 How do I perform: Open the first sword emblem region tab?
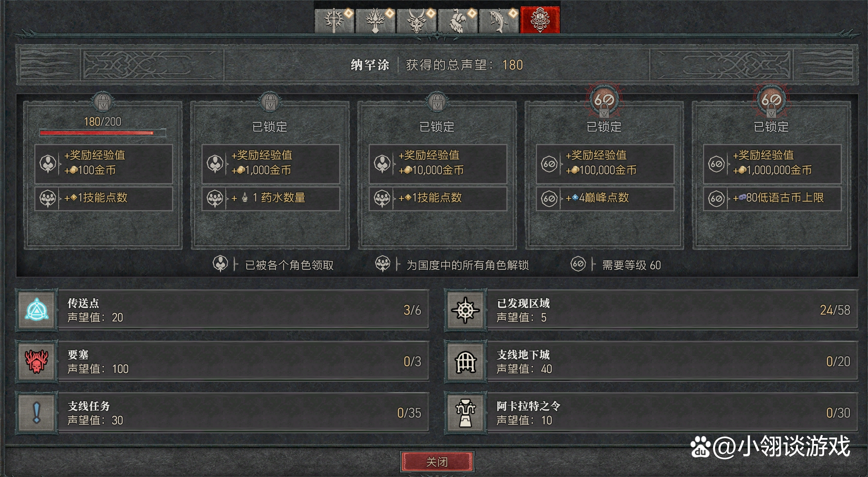coord(334,20)
